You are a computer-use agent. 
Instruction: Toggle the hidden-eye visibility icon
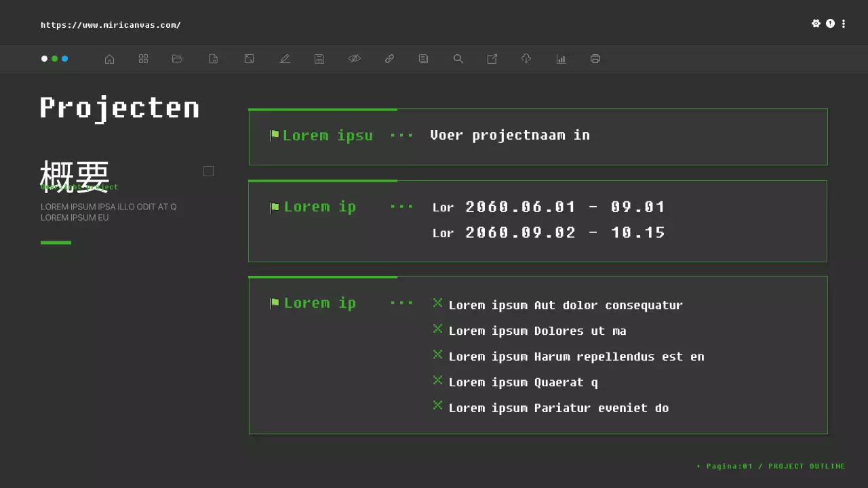pyautogui.click(x=355, y=59)
